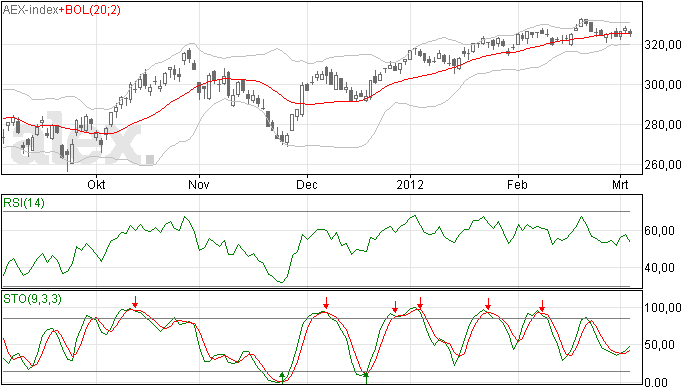This screenshot has width=690, height=387.
Task: Click the RSI(14) indicator label
Action: click(24, 203)
